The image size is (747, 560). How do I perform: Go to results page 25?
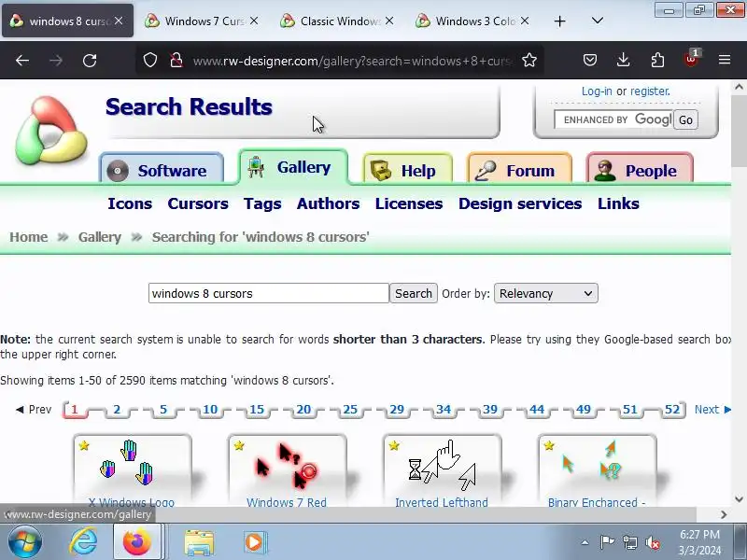tap(350, 410)
